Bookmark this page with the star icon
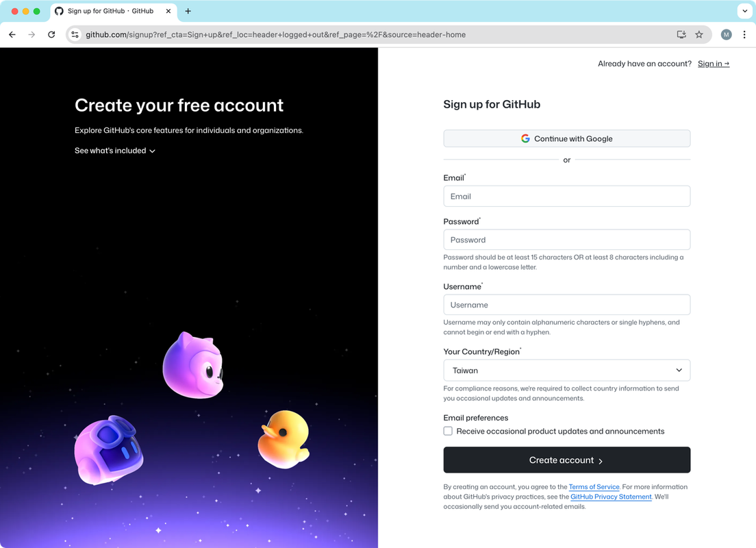 699,35
